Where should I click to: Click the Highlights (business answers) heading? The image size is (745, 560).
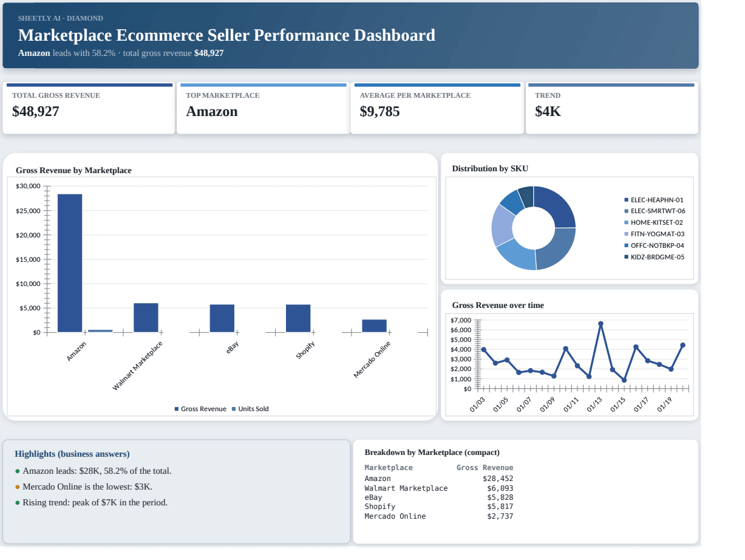[x=72, y=454]
